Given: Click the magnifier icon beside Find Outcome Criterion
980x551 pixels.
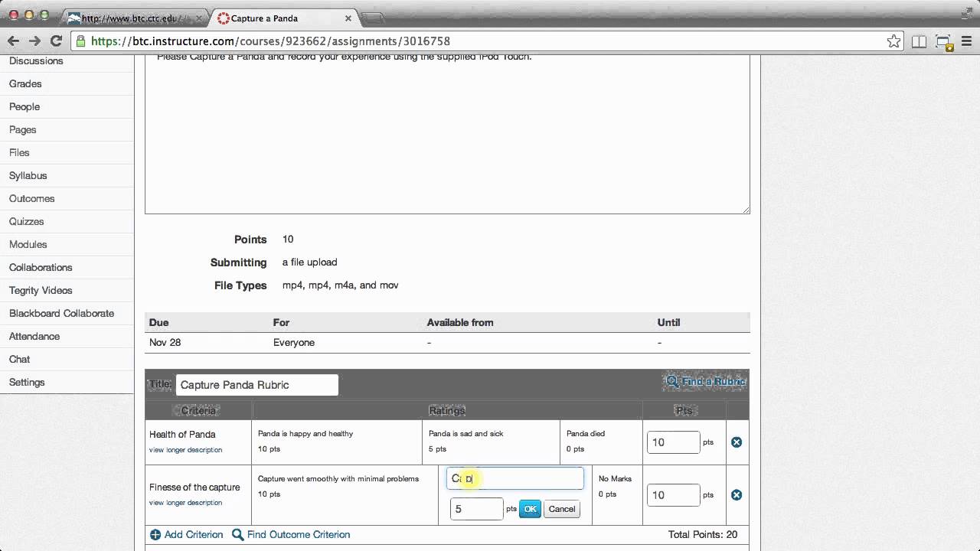Looking at the screenshot, I should (238, 535).
